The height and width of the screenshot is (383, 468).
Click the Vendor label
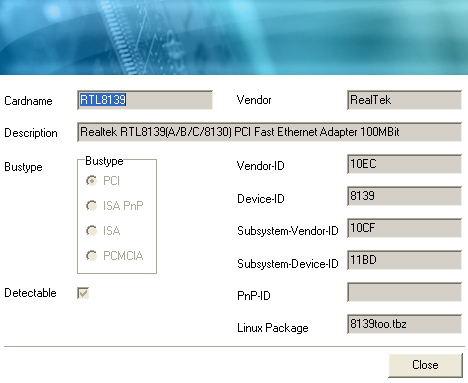pos(254,100)
